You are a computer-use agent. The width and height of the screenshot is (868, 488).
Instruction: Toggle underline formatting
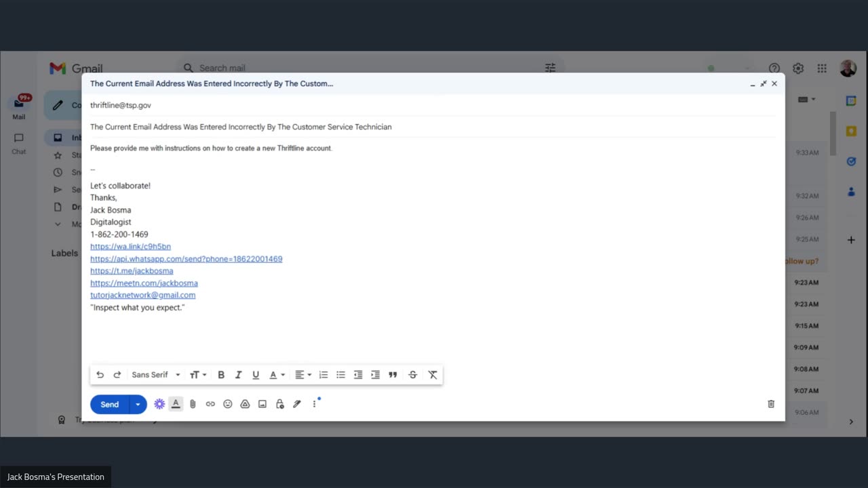point(256,375)
